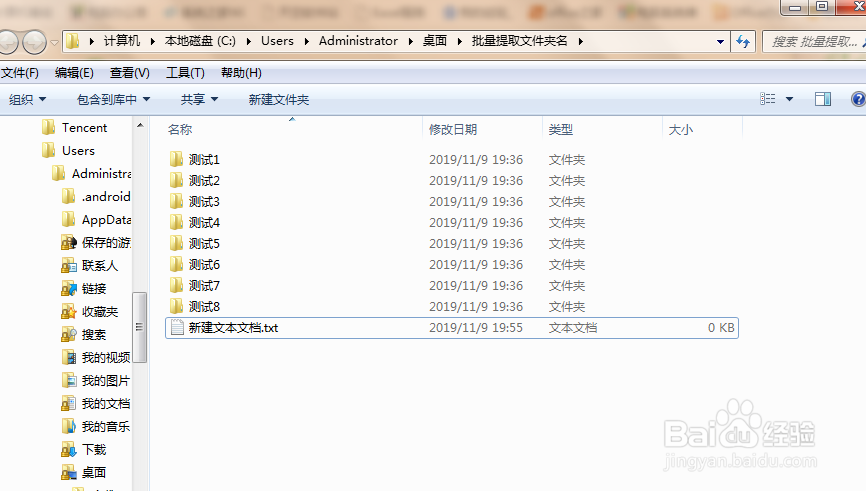Open the 编辑(E) menu

tap(74, 73)
